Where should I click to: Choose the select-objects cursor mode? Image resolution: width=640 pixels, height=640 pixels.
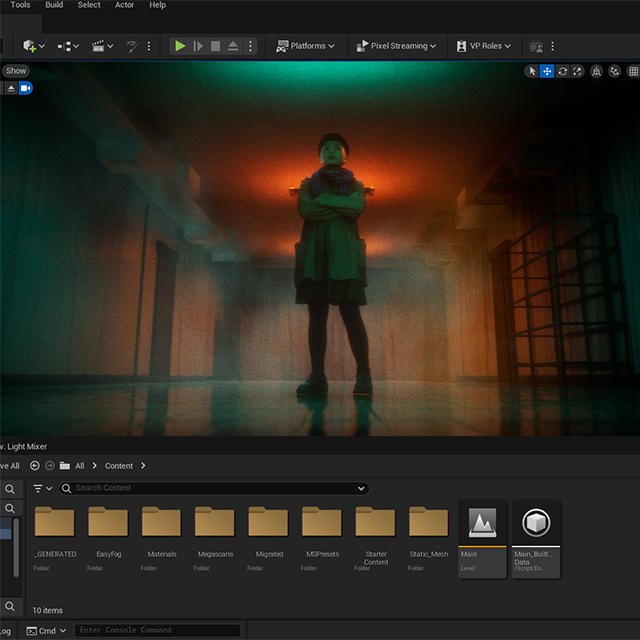pyautogui.click(x=532, y=71)
